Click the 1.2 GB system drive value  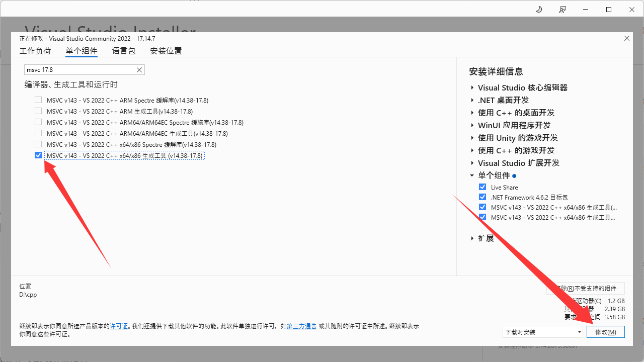coord(616,301)
